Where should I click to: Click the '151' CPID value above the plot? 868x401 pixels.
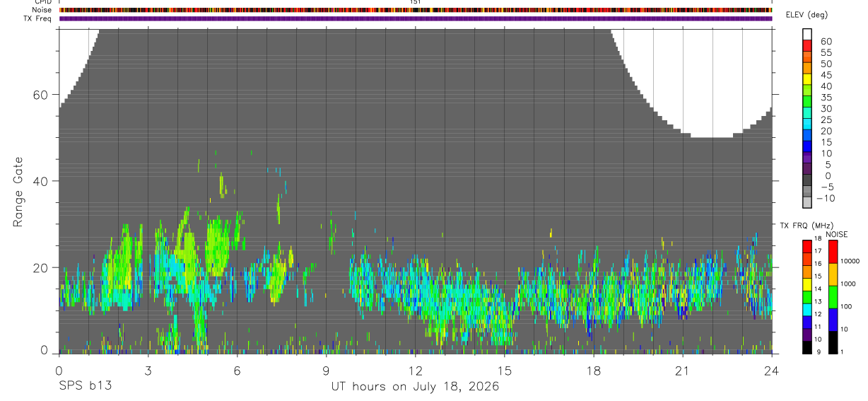point(416,2)
